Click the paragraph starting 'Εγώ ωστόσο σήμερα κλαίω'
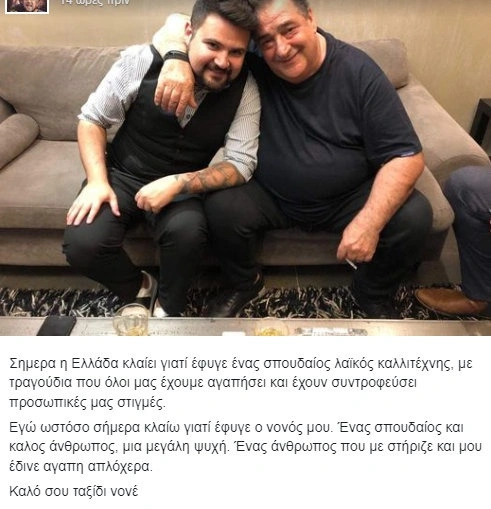Screen dimensions: 491x509 (x=245, y=447)
